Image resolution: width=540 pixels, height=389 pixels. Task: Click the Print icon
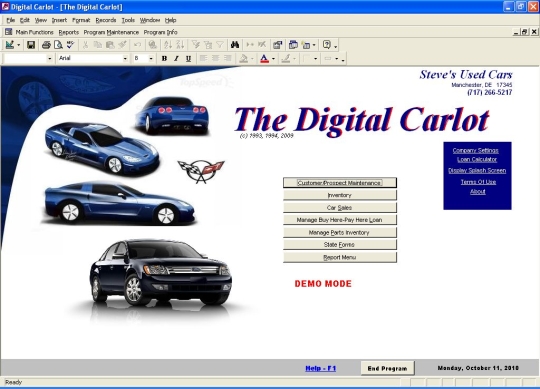coord(46,45)
